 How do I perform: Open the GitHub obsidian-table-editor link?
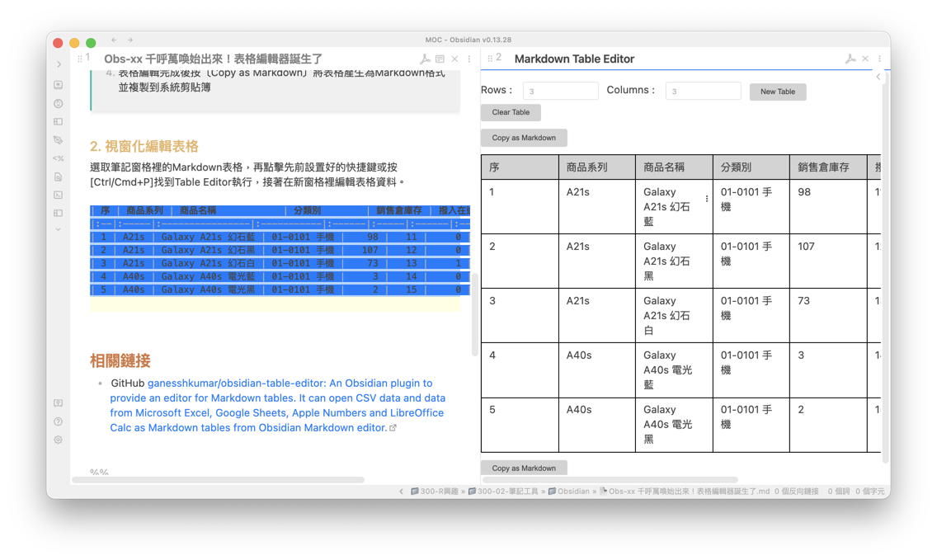pos(277,405)
